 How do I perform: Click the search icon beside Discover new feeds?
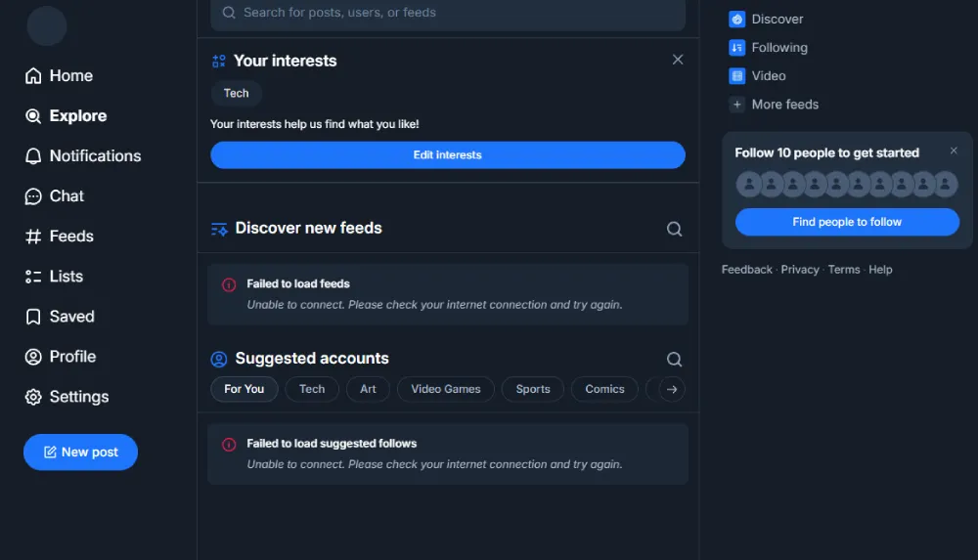point(674,229)
